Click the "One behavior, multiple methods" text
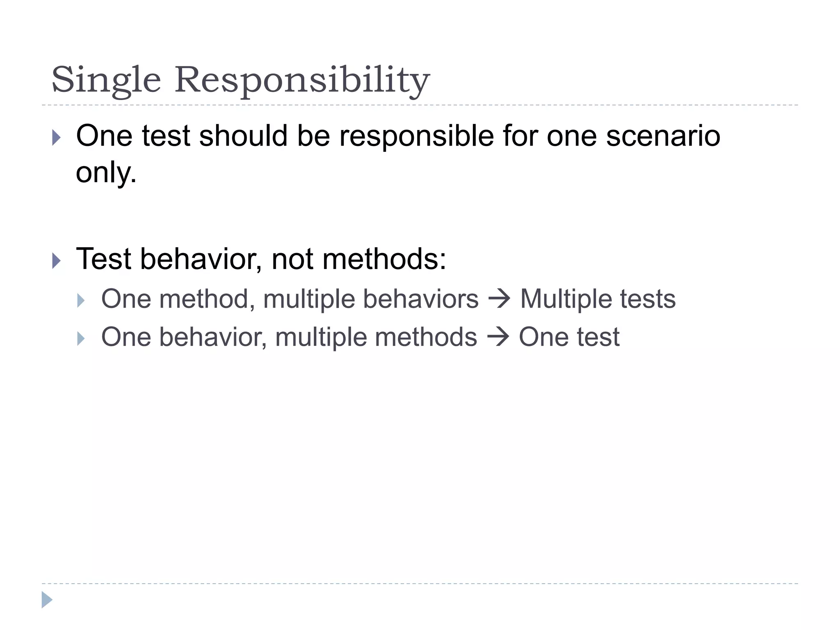840x630 pixels. pyautogui.click(x=289, y=337)
